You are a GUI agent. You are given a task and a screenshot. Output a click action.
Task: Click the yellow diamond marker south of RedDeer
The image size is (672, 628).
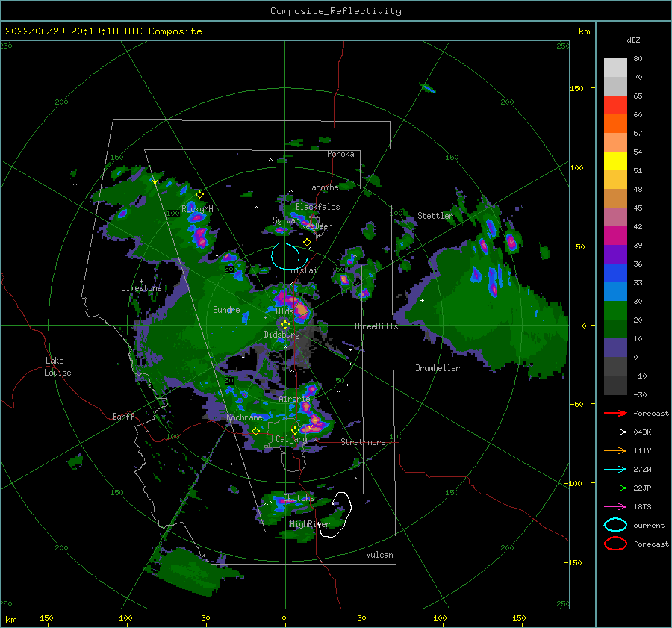pyautogui.click(x=307, y=243)
